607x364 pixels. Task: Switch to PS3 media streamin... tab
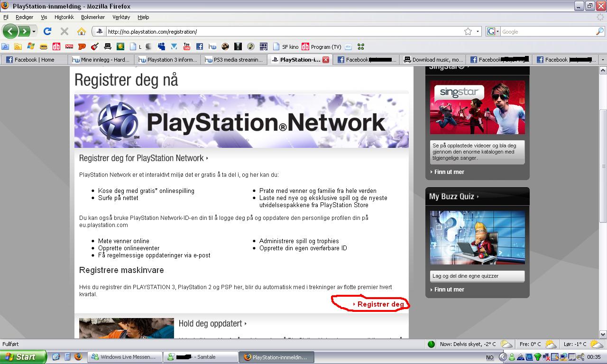pyautogui.click(x=234, y=60)
